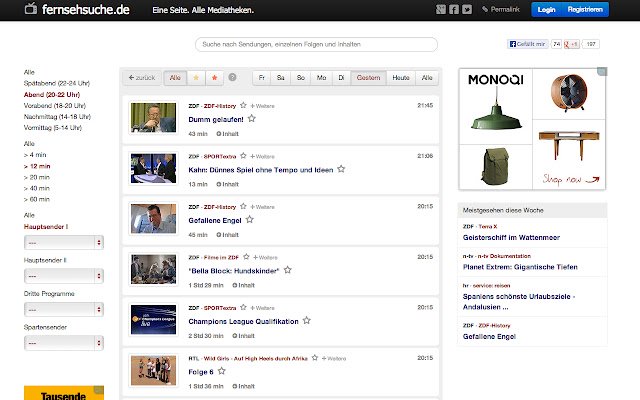Favorite 'Gefallene Engel' list entry star
The height and width of the screenshot is (400, 640).
250,220
